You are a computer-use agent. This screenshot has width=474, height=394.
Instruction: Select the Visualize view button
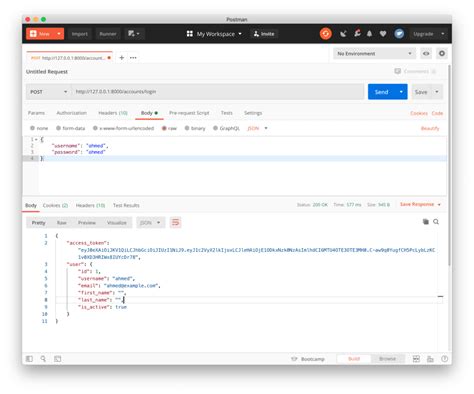click(x=117, y=223)
